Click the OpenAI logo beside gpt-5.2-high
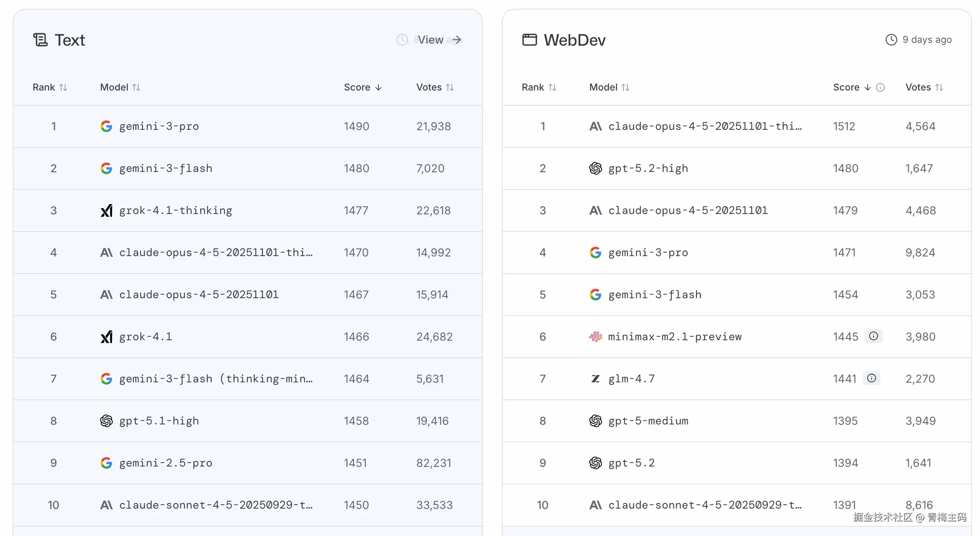980x536 pixels. coord(595,168)
